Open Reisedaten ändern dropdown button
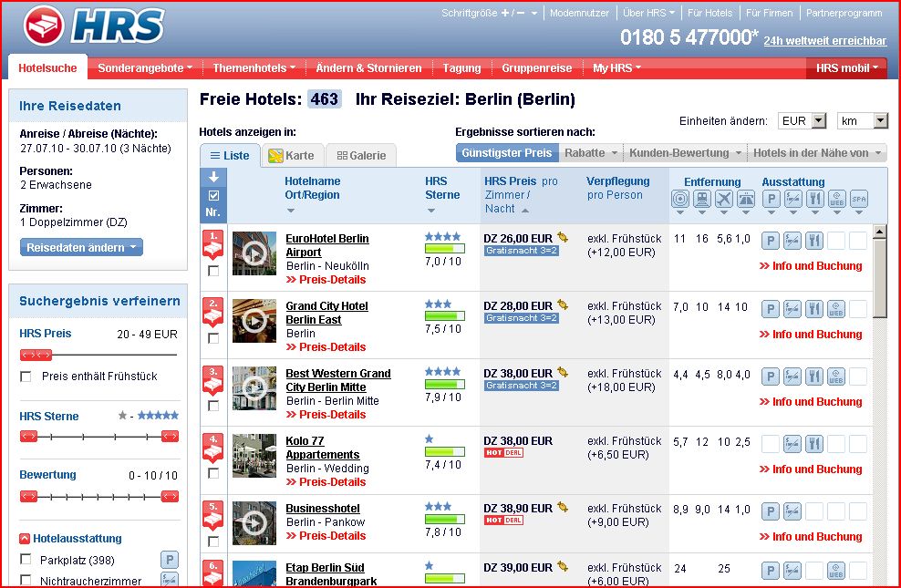This screenshot has width=901, height=588. point(81,247)
